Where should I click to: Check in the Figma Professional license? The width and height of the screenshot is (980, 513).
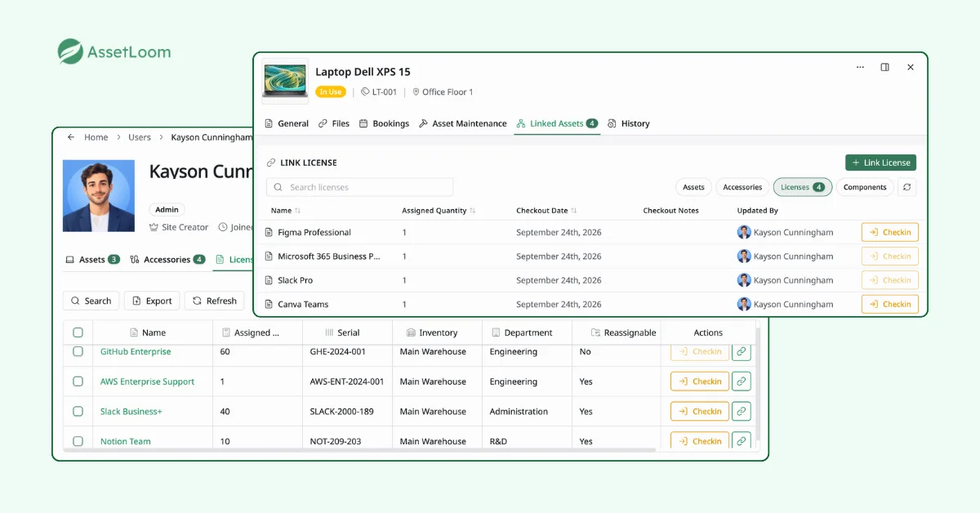pos(890,232)
